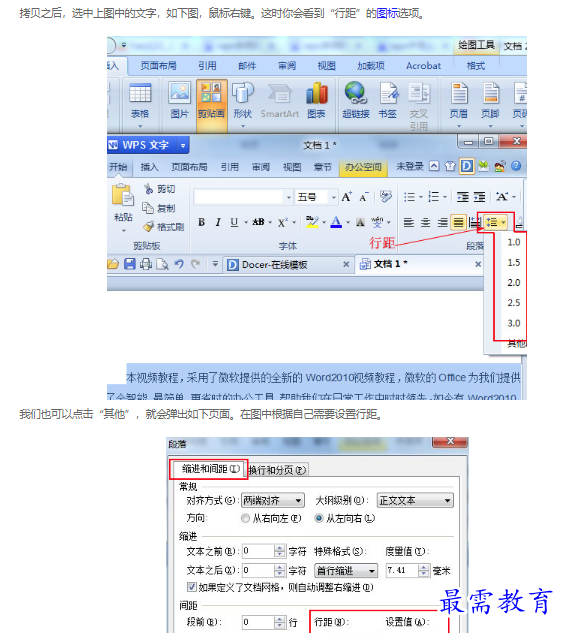The width and height of the screenshot is (561, 633).
Task: Click the Header (页眉) icon
Action: (x=459, y=93)
